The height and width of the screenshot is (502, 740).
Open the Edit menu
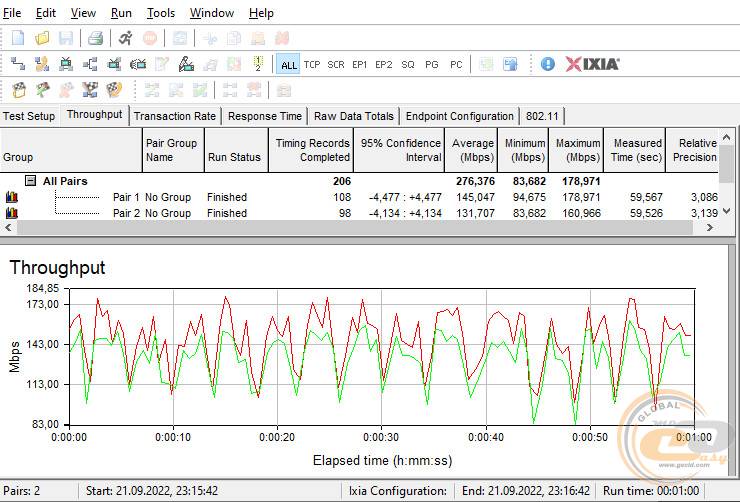46,13
